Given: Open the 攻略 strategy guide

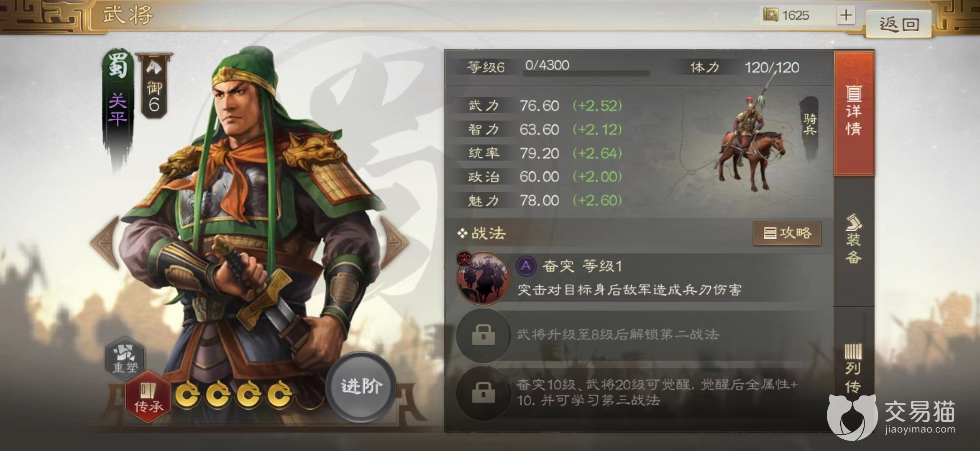Looking at the screenshot, I should (787, 233).
